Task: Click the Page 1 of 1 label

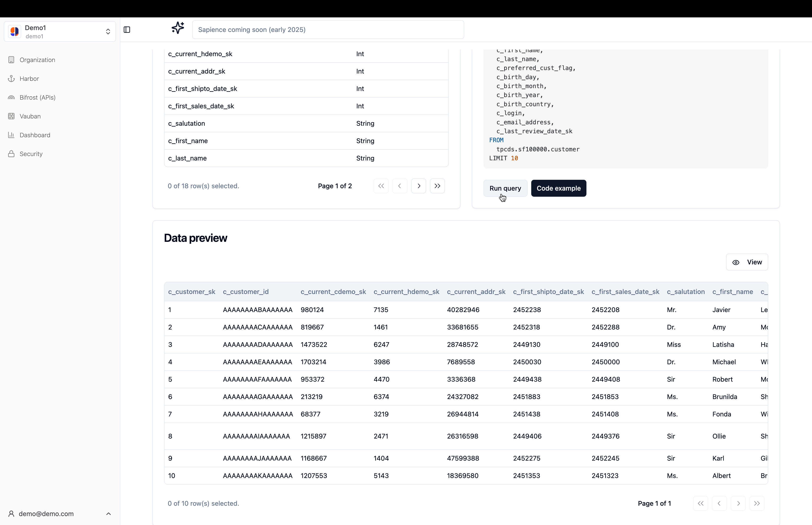Action: (x=654, y=503)
